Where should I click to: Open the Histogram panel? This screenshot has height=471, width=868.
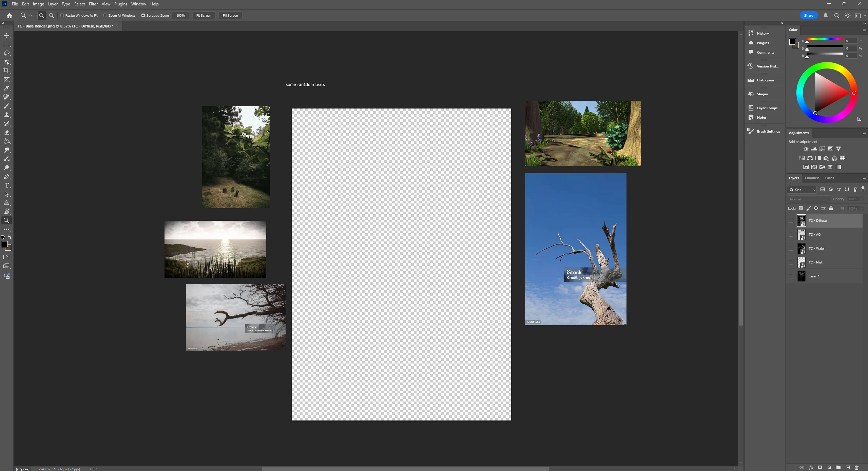[x=765, y=80]
